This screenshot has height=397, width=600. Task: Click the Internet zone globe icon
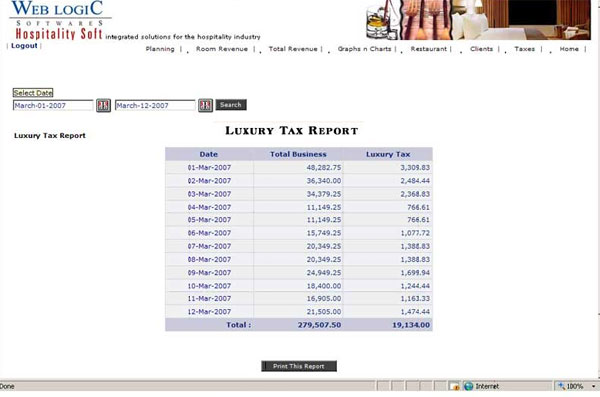(468, 386)
